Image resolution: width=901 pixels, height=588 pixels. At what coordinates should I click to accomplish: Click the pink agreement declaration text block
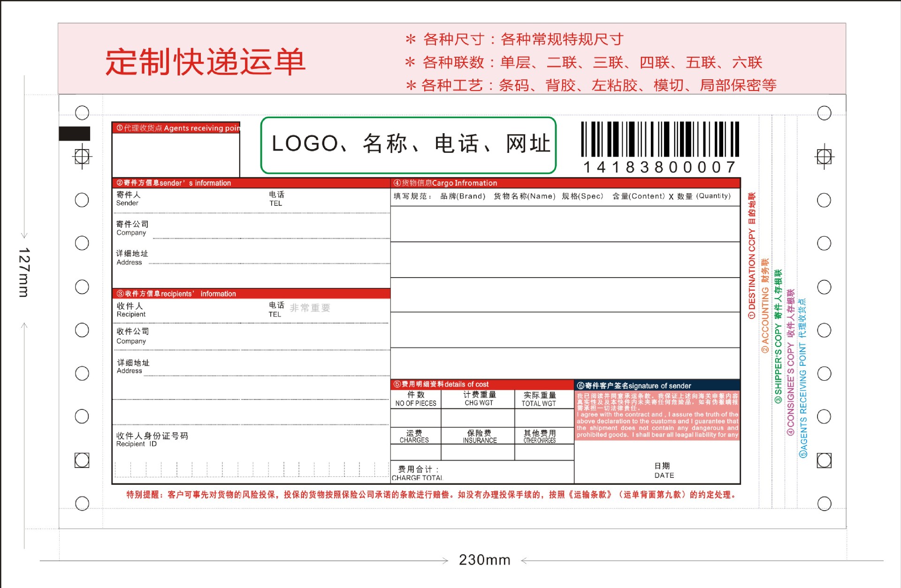coord(657,416)
